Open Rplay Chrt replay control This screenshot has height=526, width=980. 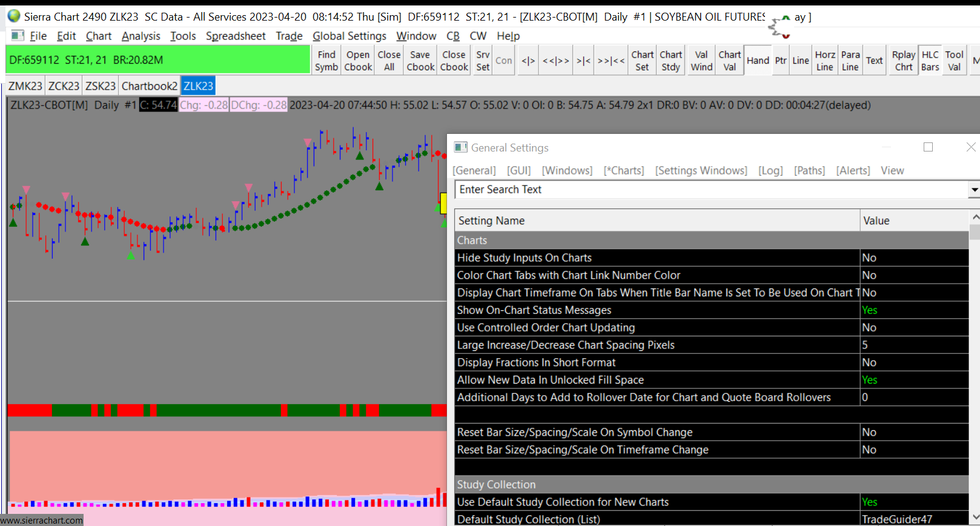904,61
